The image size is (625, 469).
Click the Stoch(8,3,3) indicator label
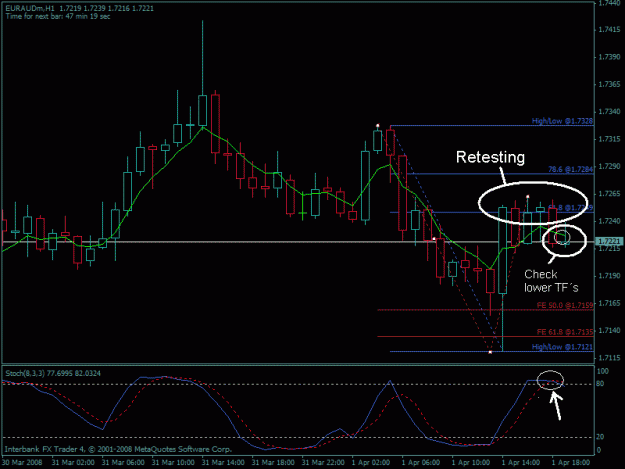click(x=53, y=373)
